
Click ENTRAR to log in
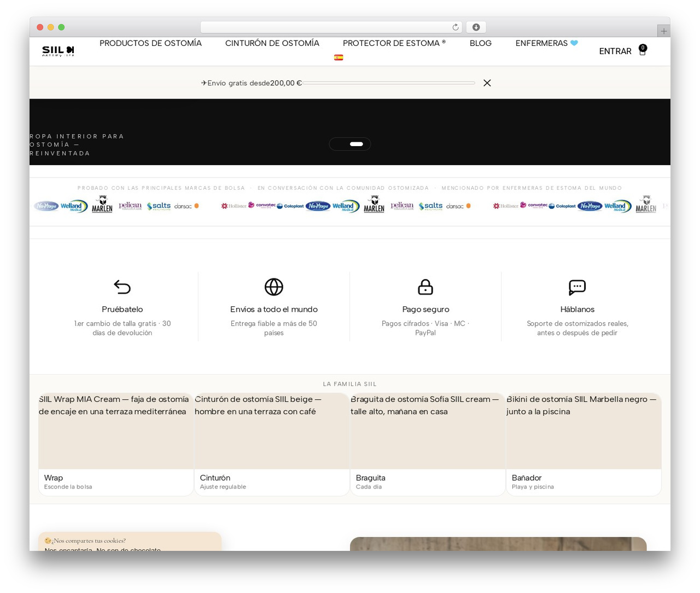pos(615,51)
